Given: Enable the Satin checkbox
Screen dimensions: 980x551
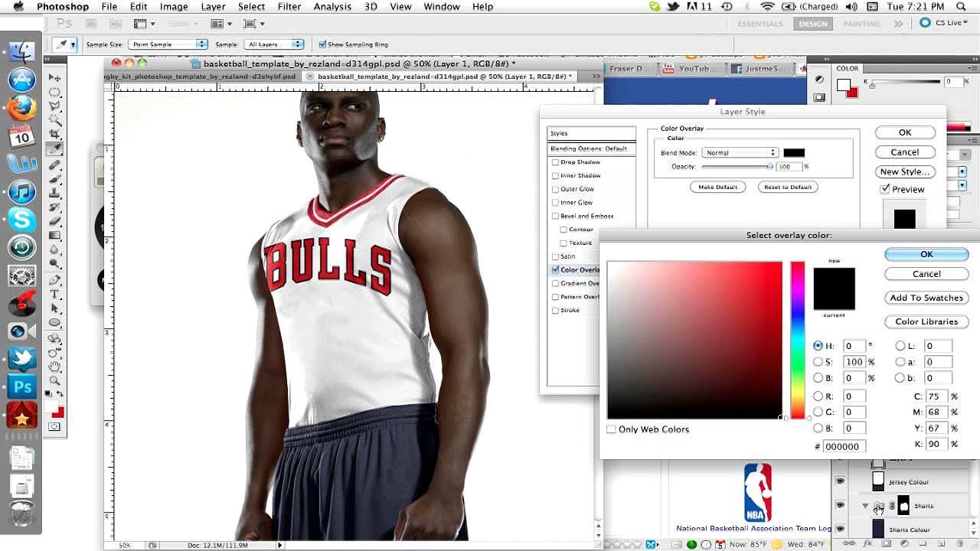Looking at the screenshot, I should (555, 256).
